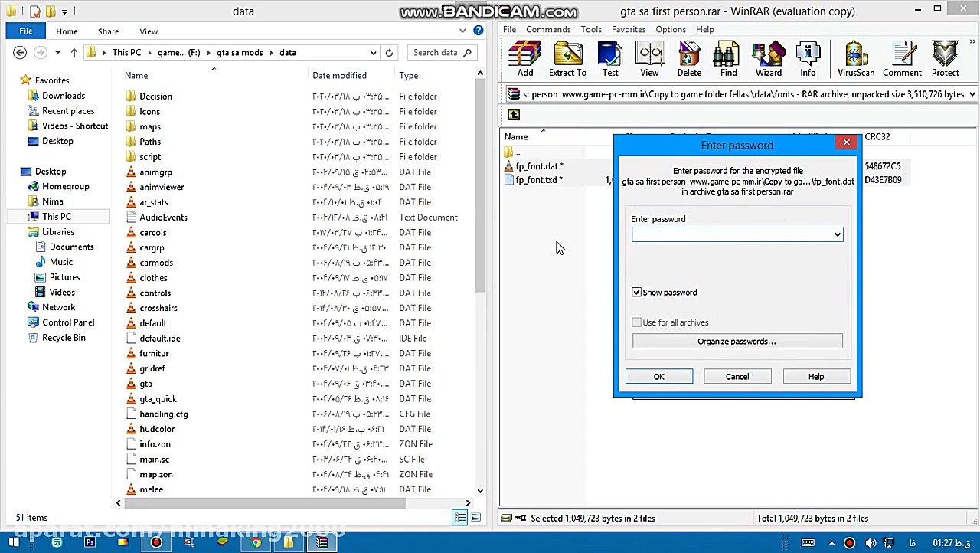Select the Decision folder
Screen dimensions: 980x553
coord(155,97)
